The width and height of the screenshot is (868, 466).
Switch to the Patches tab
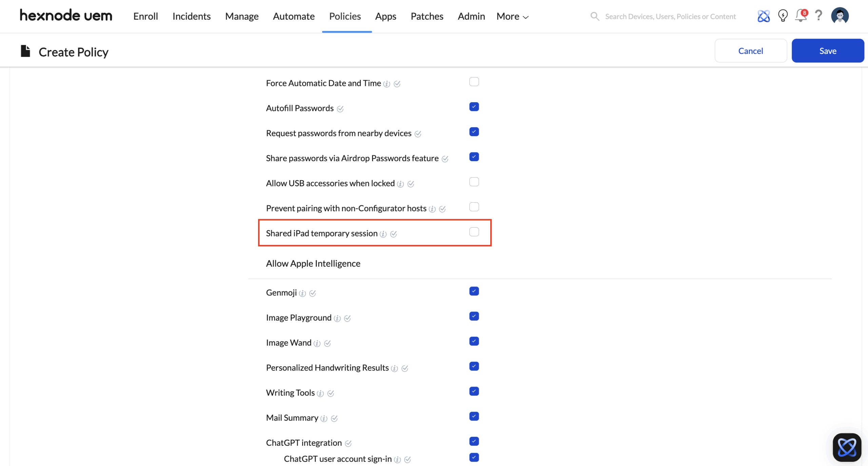tap(427, 16)
